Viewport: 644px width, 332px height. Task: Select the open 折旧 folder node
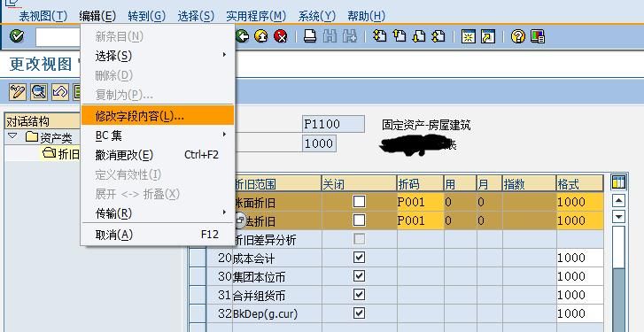pos(61,154)
